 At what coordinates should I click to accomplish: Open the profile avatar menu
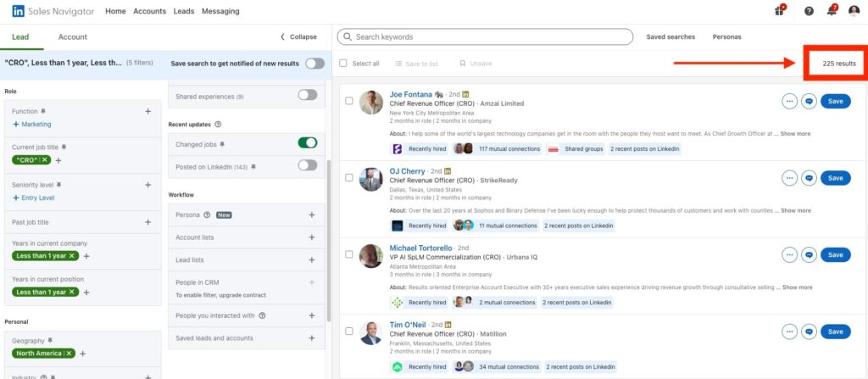(x=854, y=11)
